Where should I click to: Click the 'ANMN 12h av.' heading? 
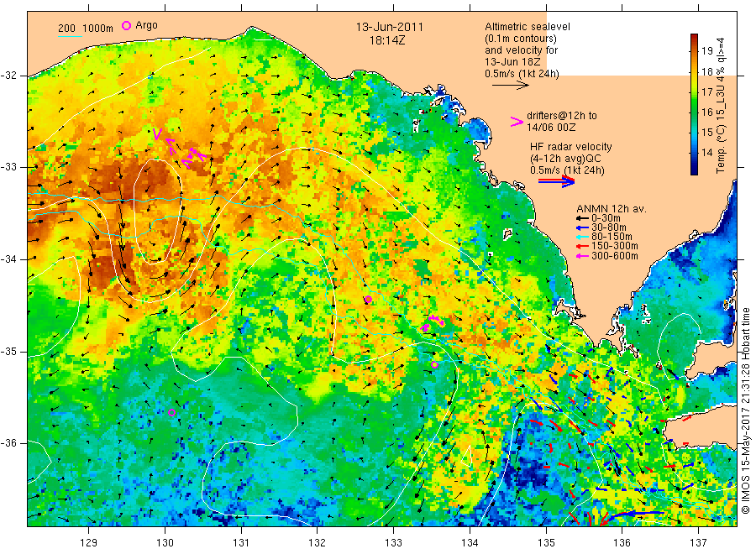pyautogui.click(x=612, y=209)
